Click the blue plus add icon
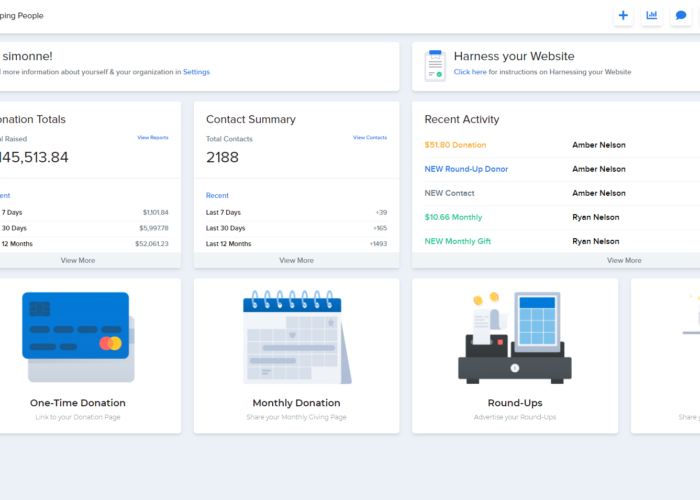The height and width of the screenshot is (500, 700). coord(623,16)
